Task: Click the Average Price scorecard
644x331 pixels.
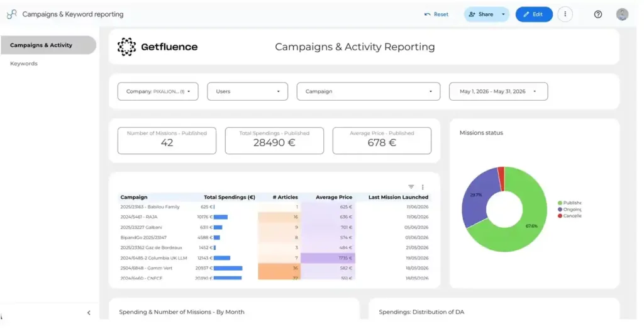Action: (x=382, y=140)
